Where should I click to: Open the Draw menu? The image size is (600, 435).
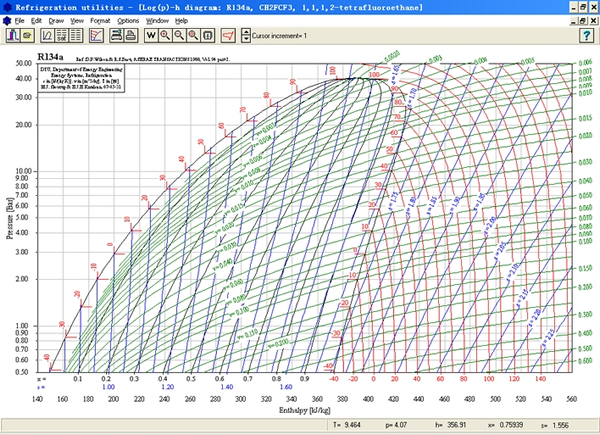tap(56, 21)
